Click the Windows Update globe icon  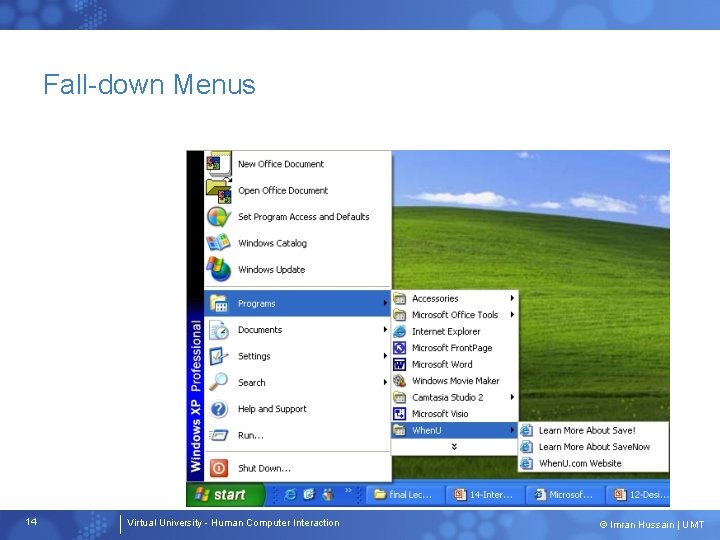(218, 269)
